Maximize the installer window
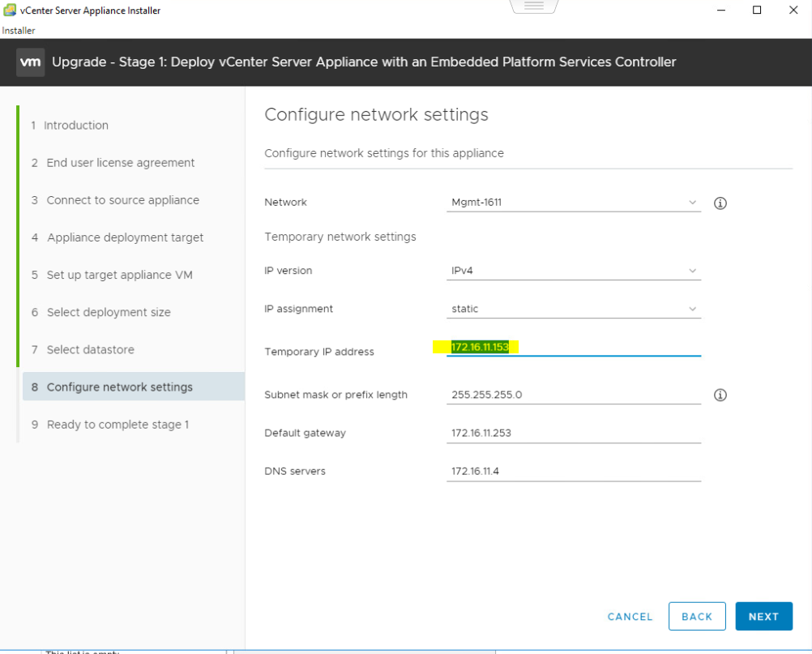Image resolution: width=812 pixels, height=654 pixels. tap(757, 10)
